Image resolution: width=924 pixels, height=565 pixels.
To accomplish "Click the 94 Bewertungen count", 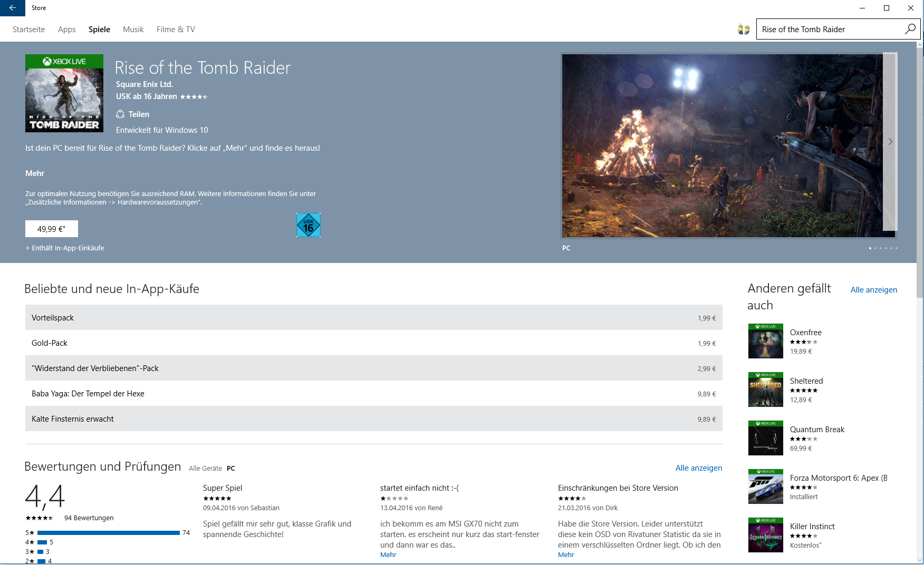I will [89, 518].
